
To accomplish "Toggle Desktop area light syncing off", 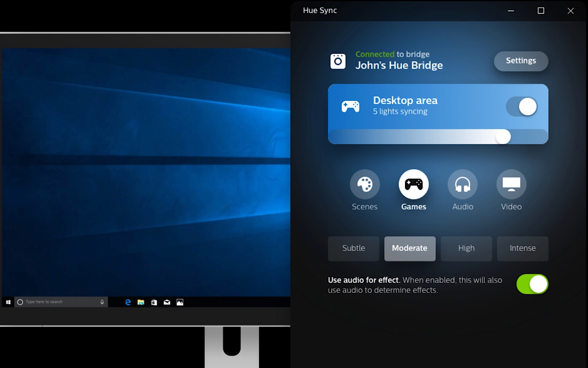I will (x=522, y=107).
